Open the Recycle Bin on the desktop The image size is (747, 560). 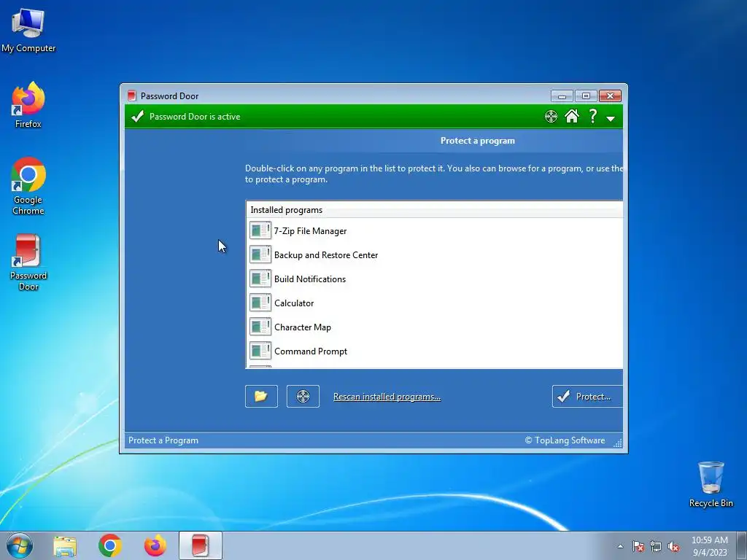click(x=711, y=484)
